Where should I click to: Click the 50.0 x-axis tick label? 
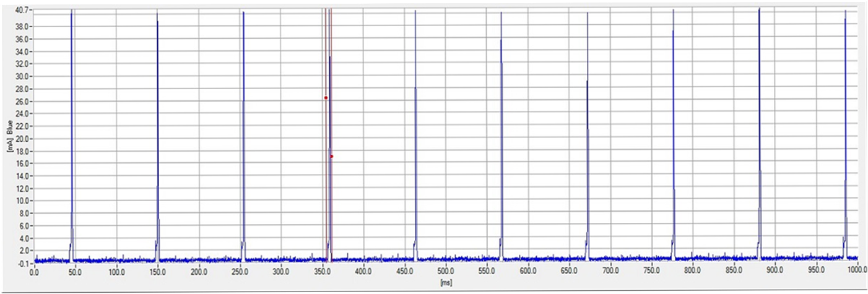pos(76,272)
